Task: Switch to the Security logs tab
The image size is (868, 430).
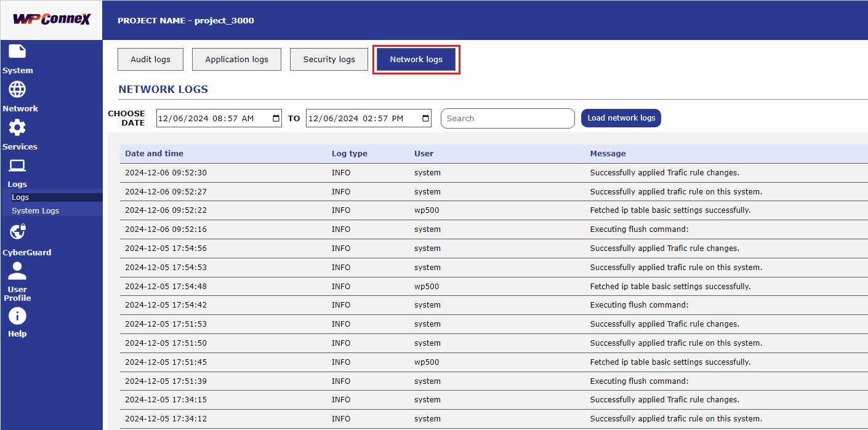Action: (329, 60)
